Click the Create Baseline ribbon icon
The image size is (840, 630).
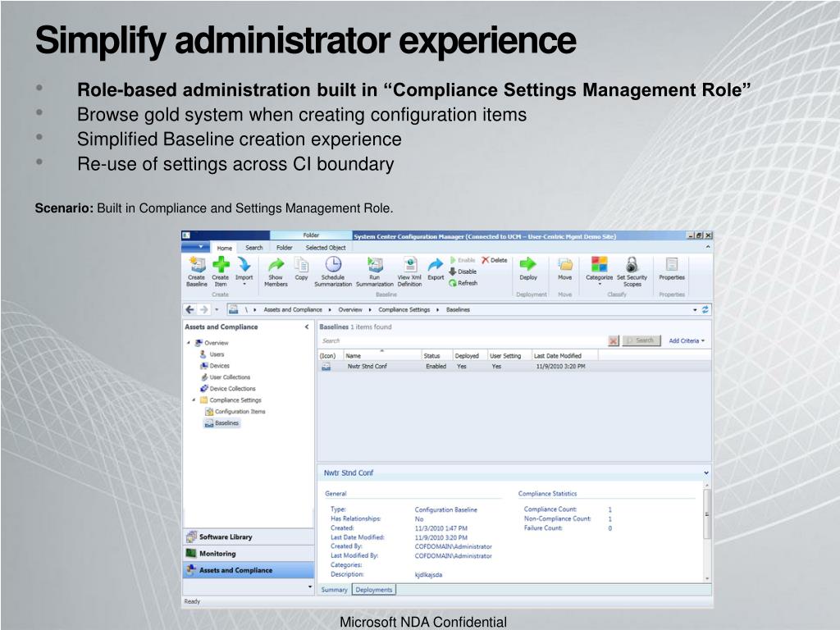tap(197, 266)
